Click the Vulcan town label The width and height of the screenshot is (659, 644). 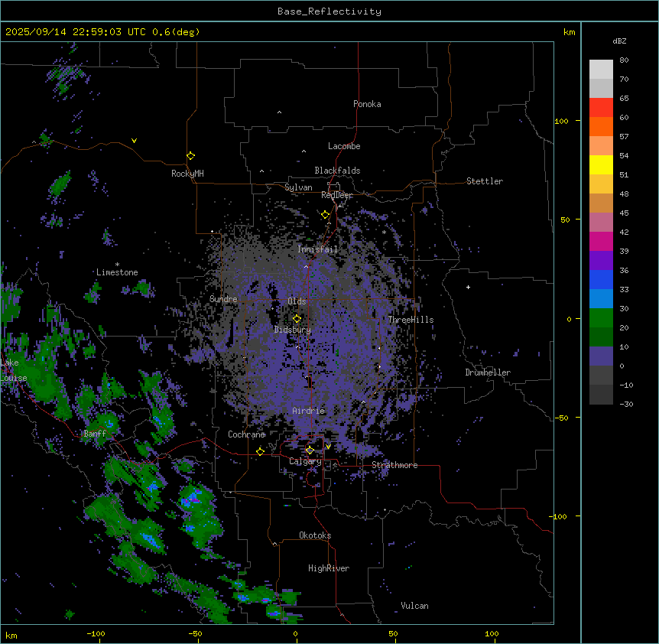[x=414, y=606]
